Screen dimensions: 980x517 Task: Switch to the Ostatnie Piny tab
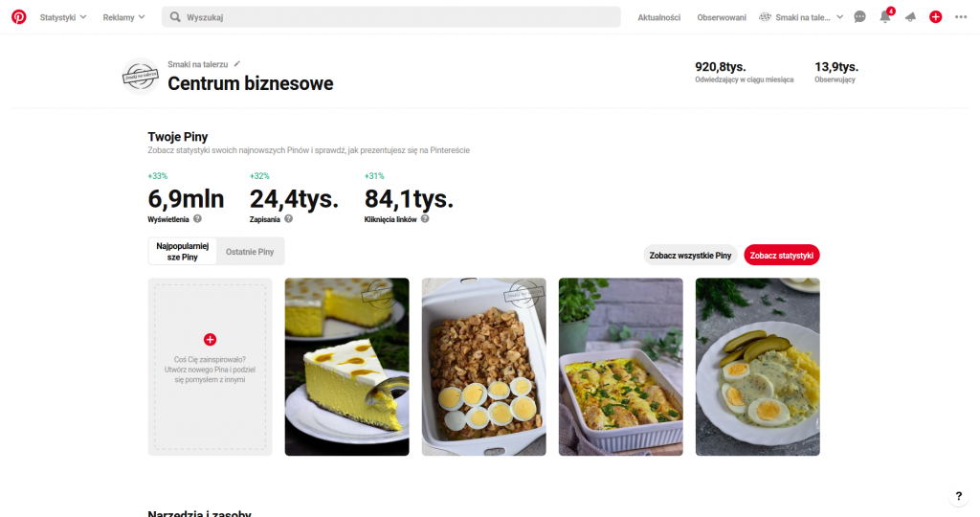click(250, 251)
